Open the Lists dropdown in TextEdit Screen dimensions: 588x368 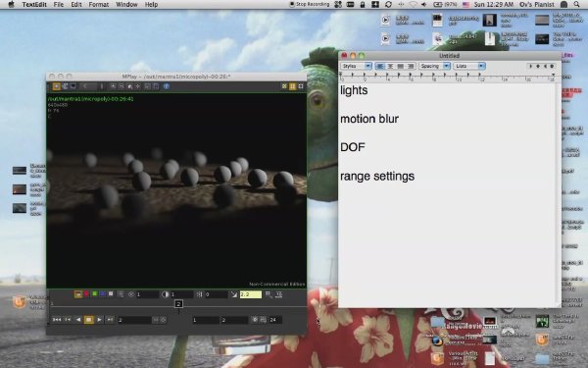(x=469, y=66)
